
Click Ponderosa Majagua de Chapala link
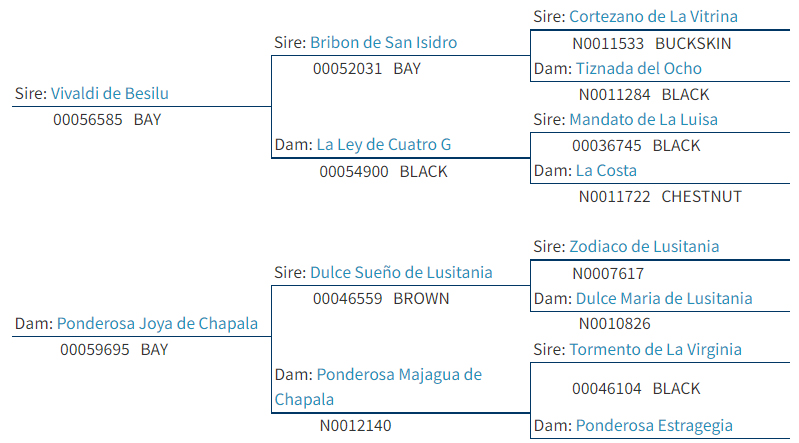tap(378, 387)
